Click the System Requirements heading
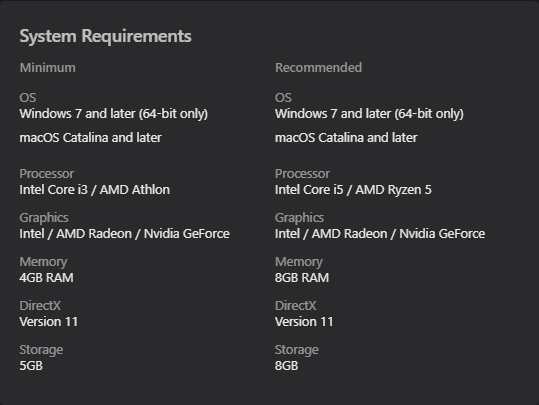539x405 pixels. (x=105, y=36)
